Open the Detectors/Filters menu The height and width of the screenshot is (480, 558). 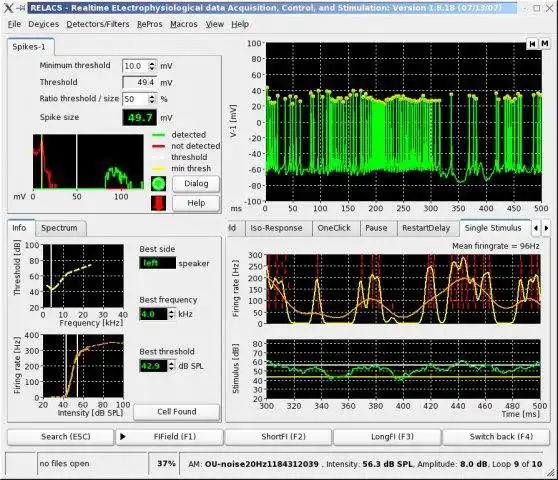click(x=98, y=24)
